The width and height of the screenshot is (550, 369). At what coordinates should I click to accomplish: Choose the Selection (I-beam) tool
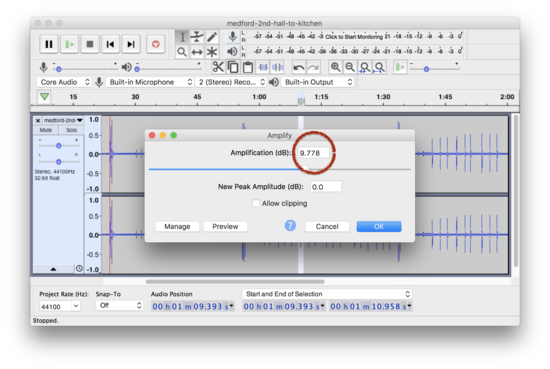click(x=182, y=36)
